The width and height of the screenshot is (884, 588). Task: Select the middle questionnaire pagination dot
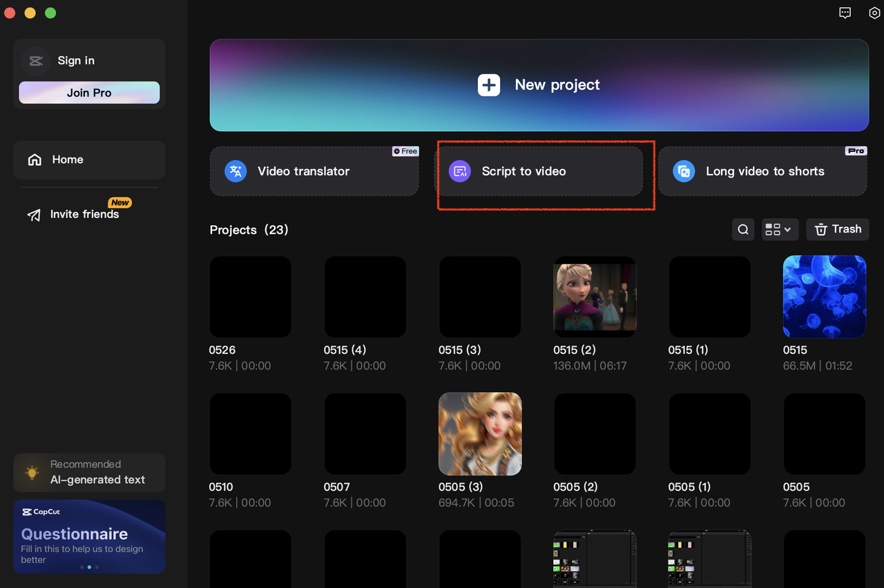[89, 567]
